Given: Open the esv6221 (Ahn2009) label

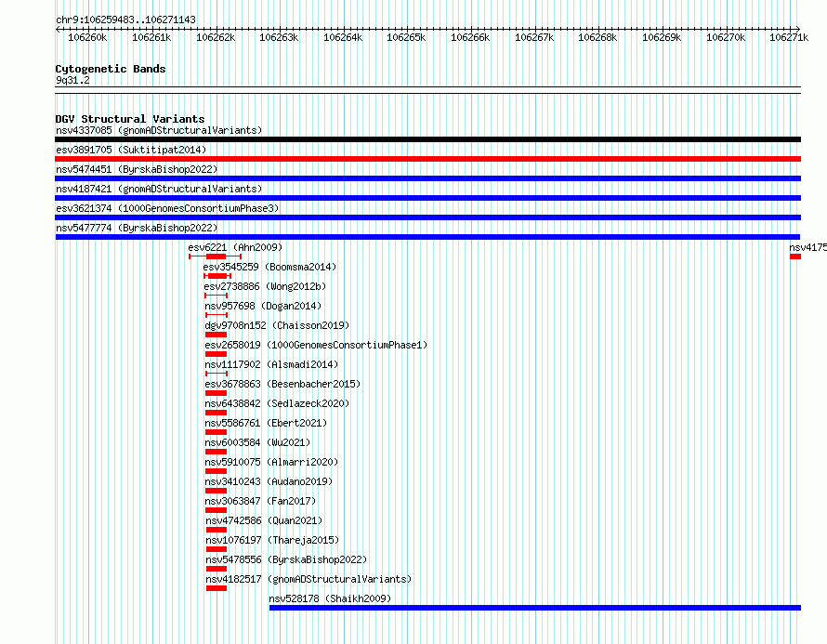Looking at the screenshot, I should pos(235,247).
